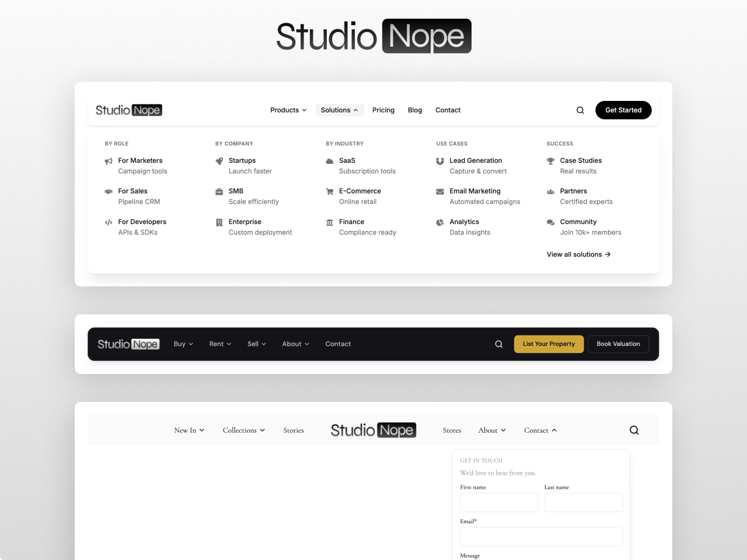The height and width of the screenshot is (560, 747).
Task: Click the shopping cart icon for E-Commerce
Action: click(330, 191)
